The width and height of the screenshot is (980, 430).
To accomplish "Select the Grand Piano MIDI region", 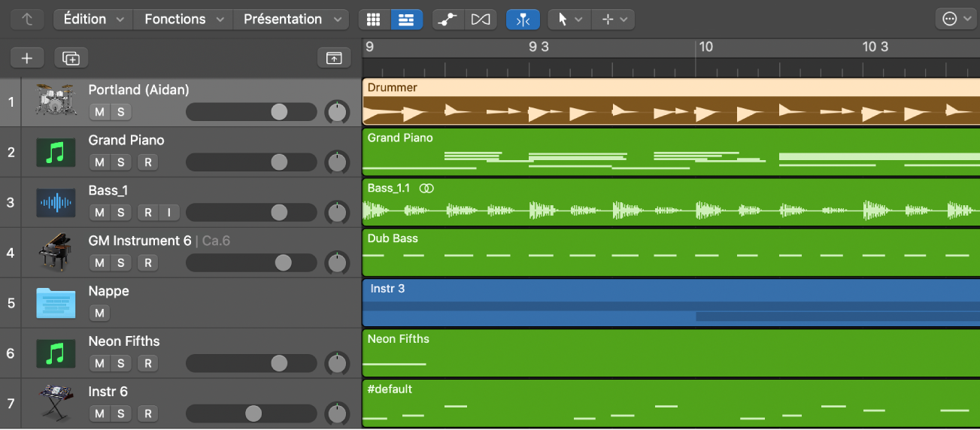I will click(x=671, y=152).
